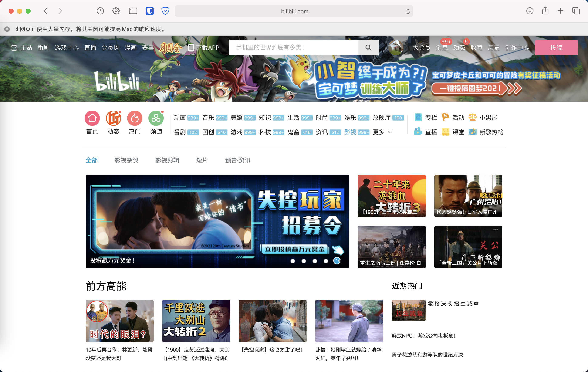Image resolution: width=588 pixels, height=372 pixels.
Task: Open the settings gear in Safari toolbar
Action: 116,11
